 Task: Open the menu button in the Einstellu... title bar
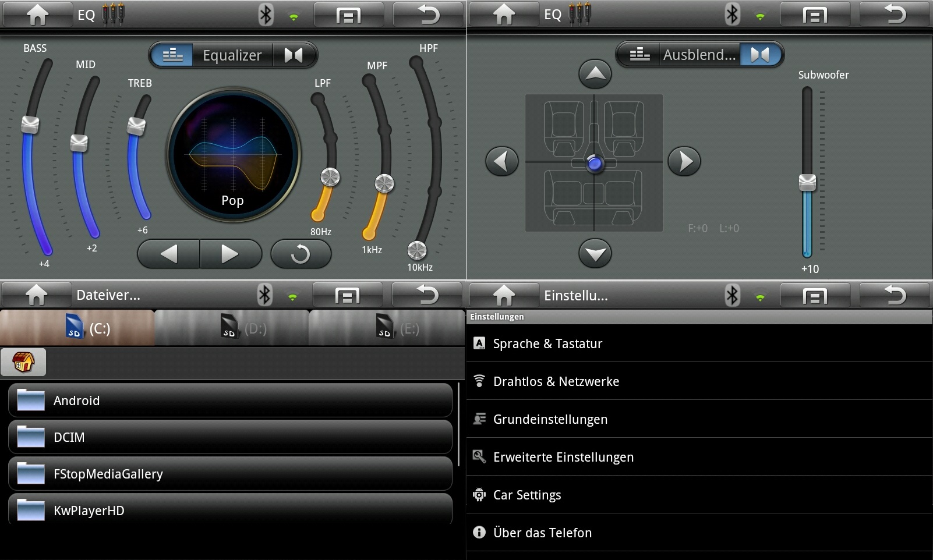pos(814,296)
